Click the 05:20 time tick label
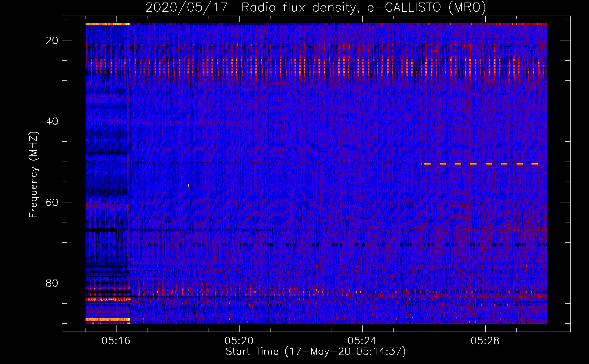 click(239, 341)
